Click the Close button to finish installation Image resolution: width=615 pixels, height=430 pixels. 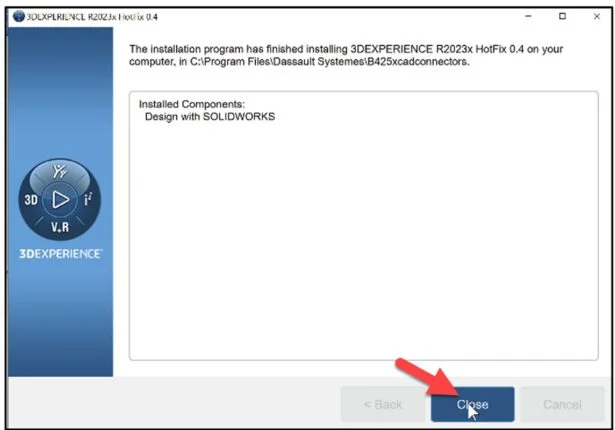(x=472, y=404)
